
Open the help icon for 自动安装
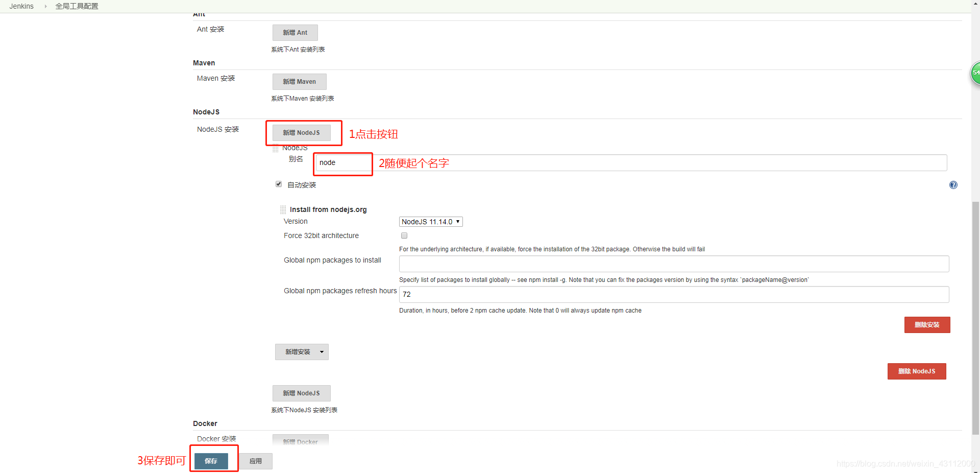coord(953,185)
